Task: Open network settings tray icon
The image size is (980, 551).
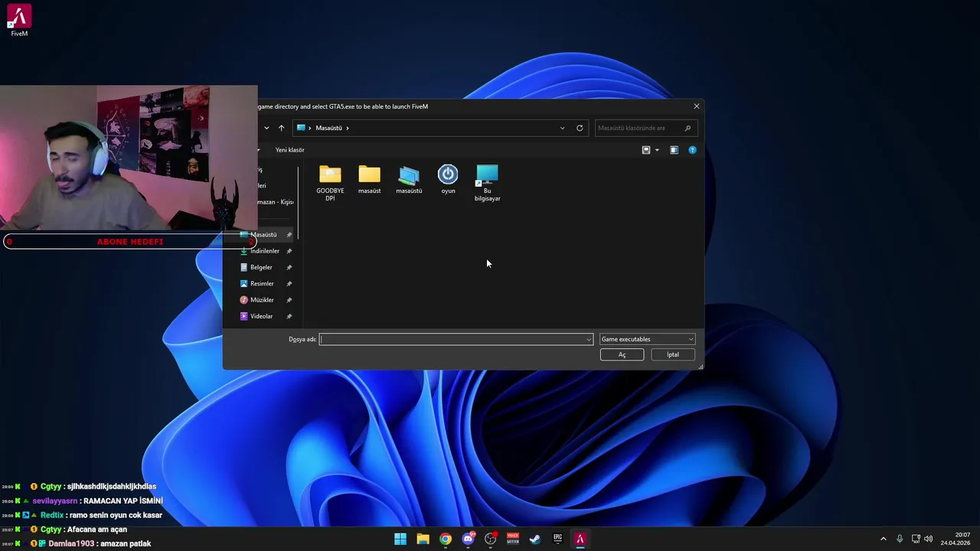Action: 916,539
